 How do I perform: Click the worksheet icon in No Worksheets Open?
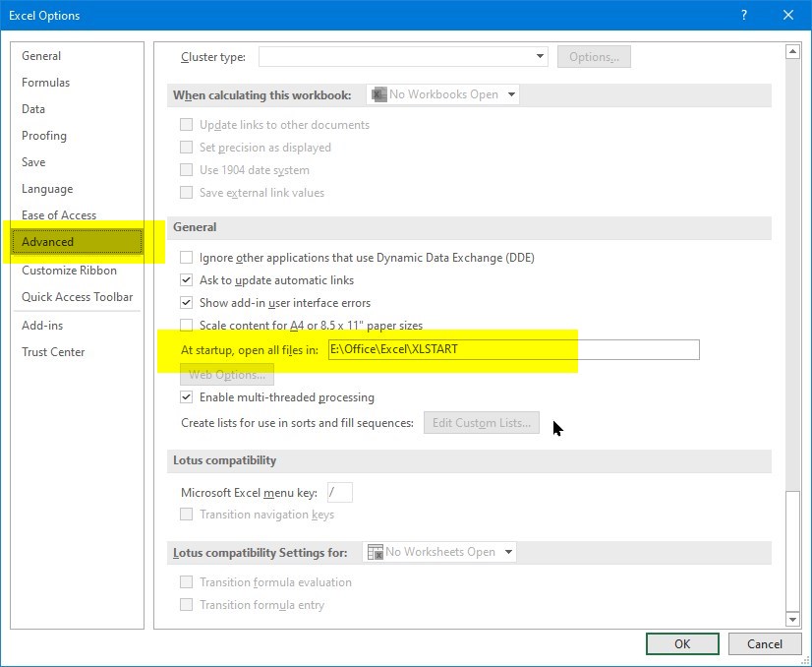[375, 552]
